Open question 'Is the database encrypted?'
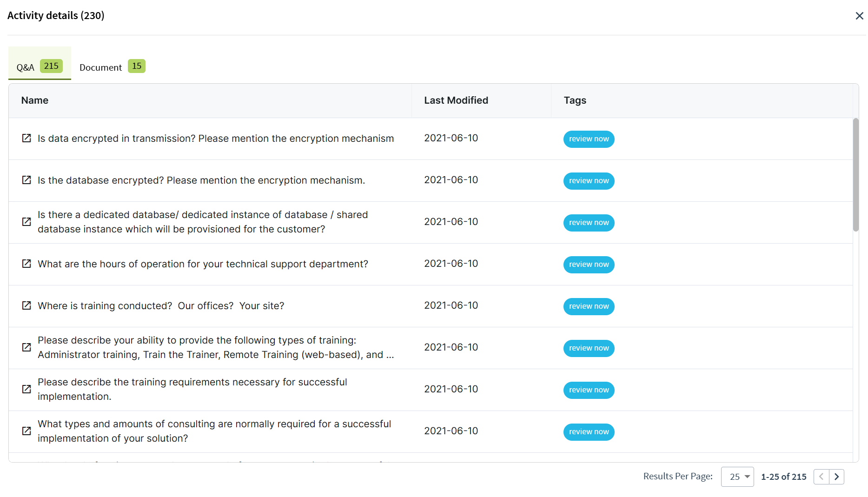This screenshot has height=497, width=868. (x=201, y=180)
